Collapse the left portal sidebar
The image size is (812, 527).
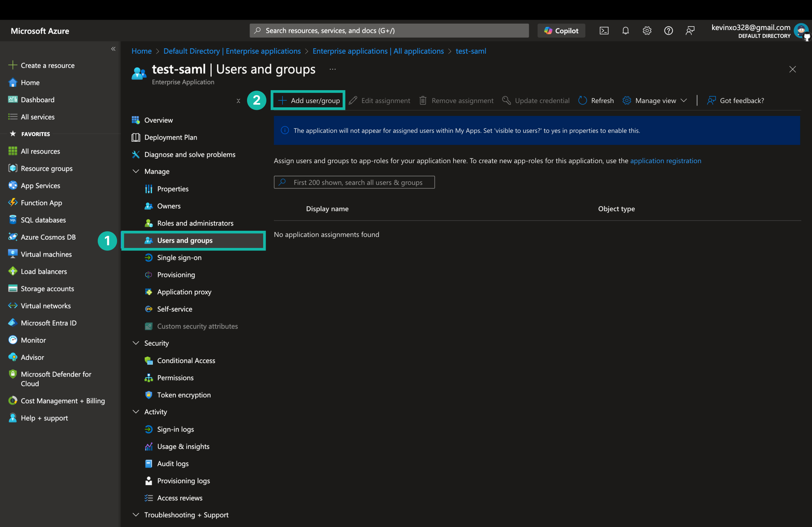pyautogui.click(x=113, y=49)
